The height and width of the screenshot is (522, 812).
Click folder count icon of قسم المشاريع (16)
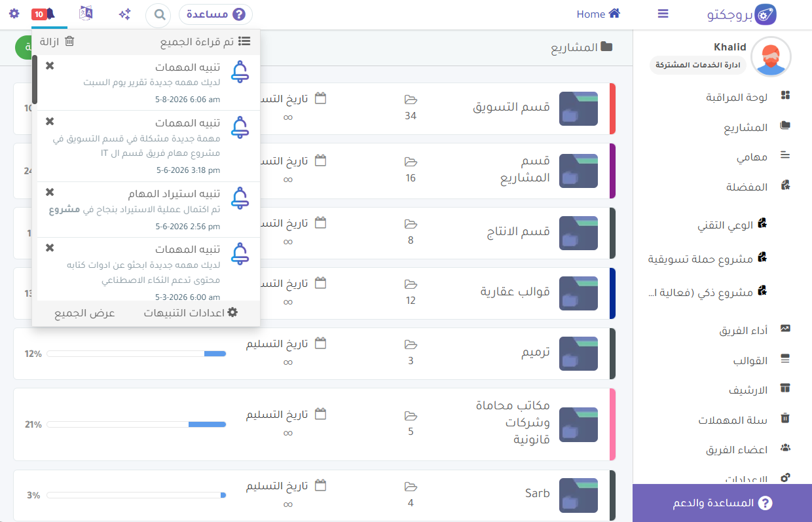[411, 162]
